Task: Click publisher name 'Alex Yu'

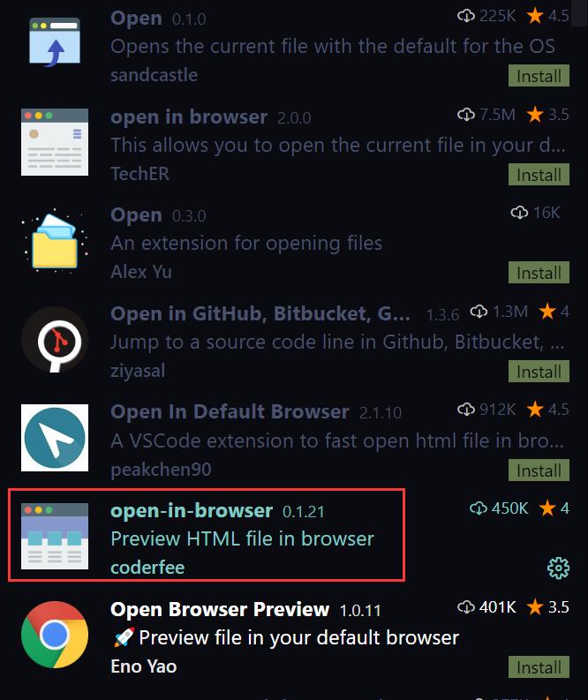Action: tap(141, 271)
